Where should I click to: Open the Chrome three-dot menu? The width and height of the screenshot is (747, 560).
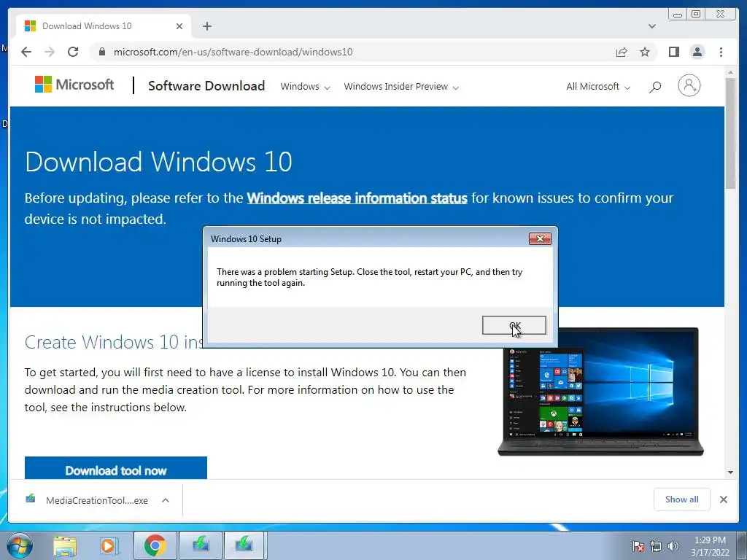(721, 52)
